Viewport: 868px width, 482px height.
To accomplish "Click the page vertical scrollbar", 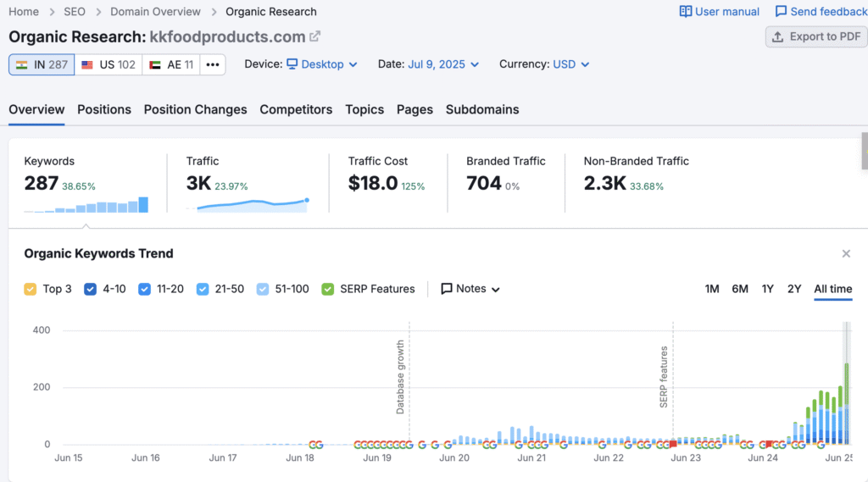I will (865, 151).
